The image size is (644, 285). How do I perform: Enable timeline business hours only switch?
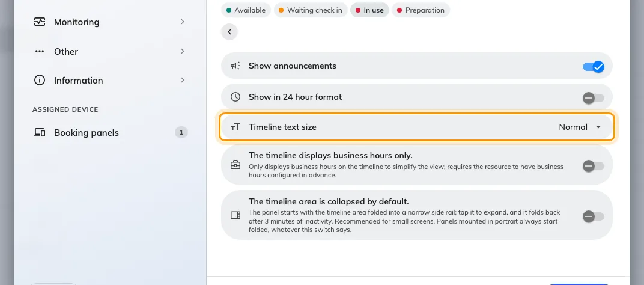pos(594,166)
